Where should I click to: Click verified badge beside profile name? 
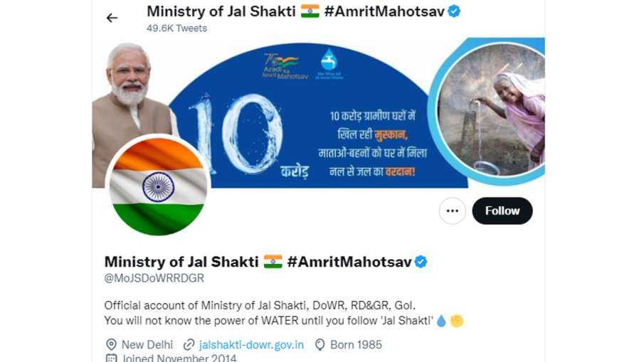pos(421,262)
